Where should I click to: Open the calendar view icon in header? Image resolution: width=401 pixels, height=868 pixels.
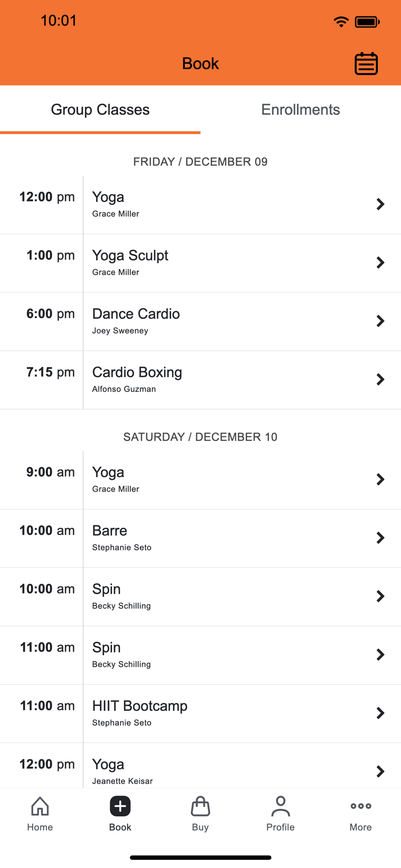tap(366, 64)
